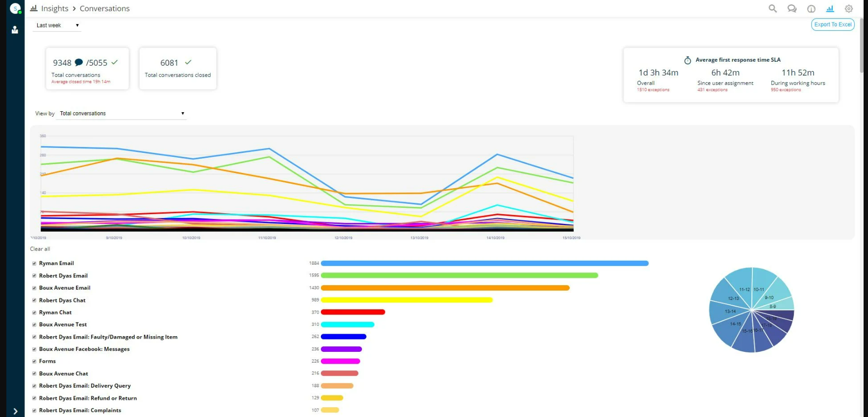The height and width of the screenshot is (417, 868).
Task: Open the Last week date range dropdown
Action: pyautogui.click(x=57, y=25)
